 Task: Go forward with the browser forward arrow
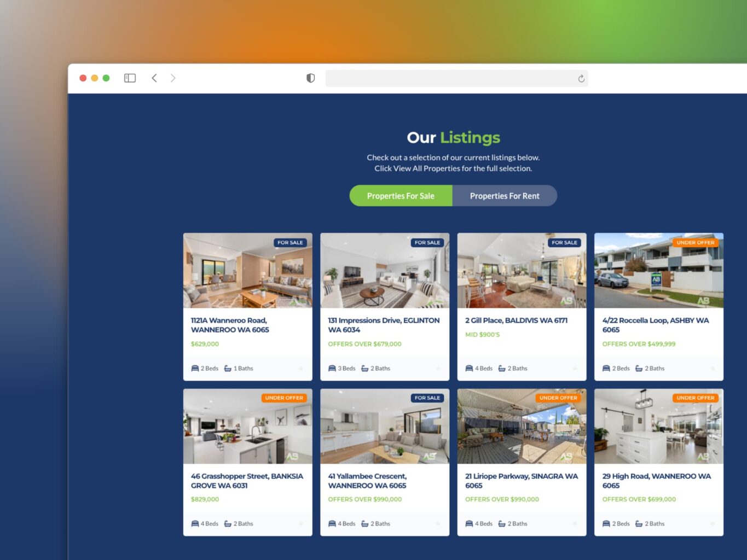coord(173,78)
